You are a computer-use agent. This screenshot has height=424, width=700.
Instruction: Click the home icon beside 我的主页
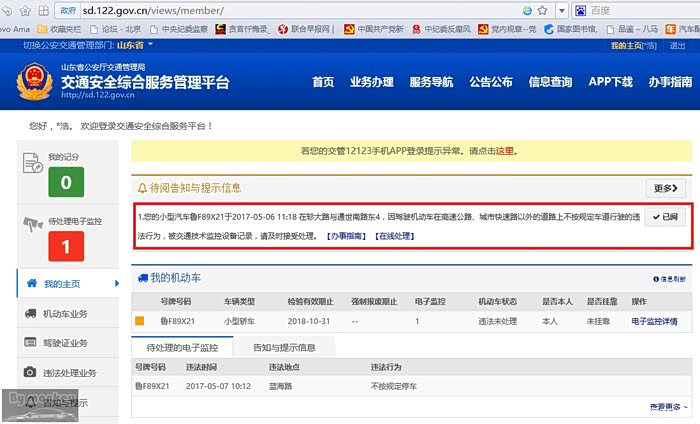(x=31, y=284)
